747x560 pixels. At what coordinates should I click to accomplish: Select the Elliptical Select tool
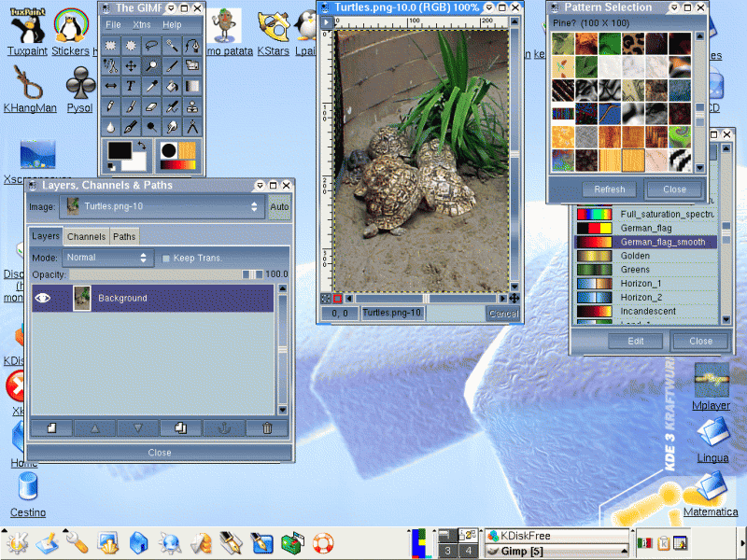click(131, 46)
